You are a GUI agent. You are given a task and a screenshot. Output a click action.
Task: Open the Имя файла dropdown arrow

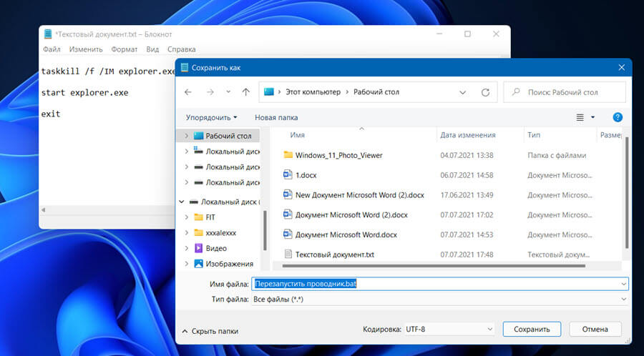[x=624, y=284]
